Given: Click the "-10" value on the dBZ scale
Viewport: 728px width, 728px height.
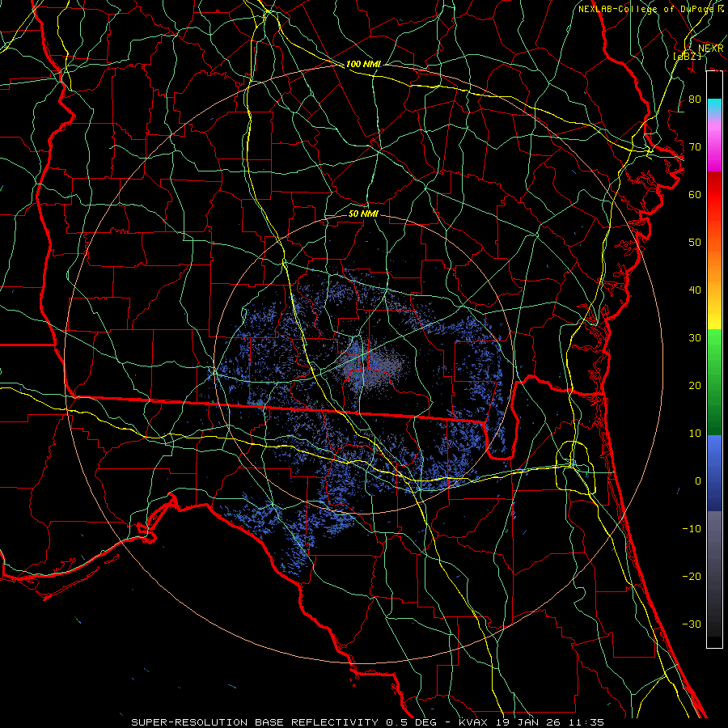Looking at the screenshot, I should (692, 529).
